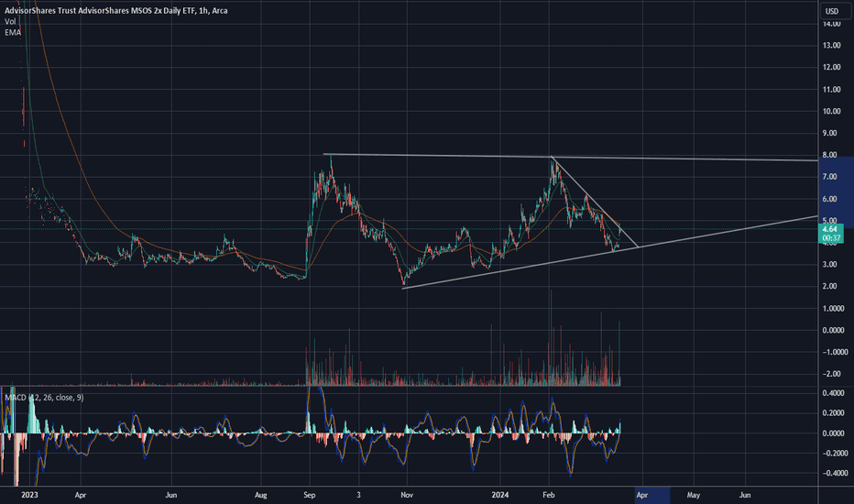Click the Jun 2024 time axis label
854x504 pixels.
pyautogui.click(x=745, y=495)
